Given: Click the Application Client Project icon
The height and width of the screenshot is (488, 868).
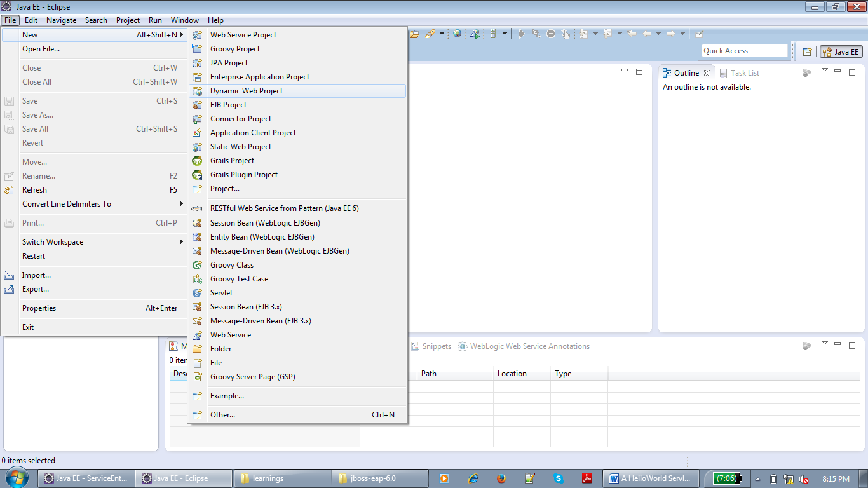Looking at the screenshot, I should [198, 133].
